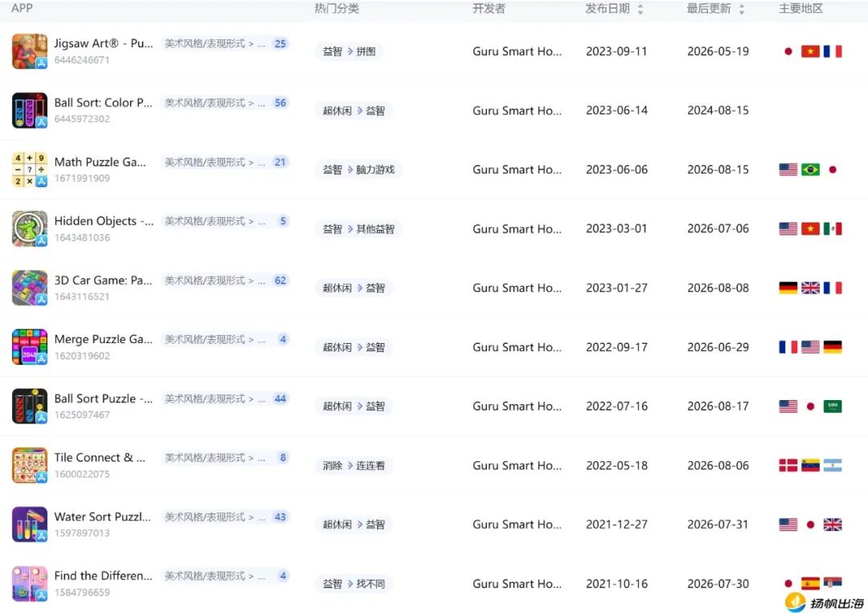Select the 消除 > 连连看 category tag
Image resolution: width=868 pixels, height=613 pixels.
(x=354, y=466)
